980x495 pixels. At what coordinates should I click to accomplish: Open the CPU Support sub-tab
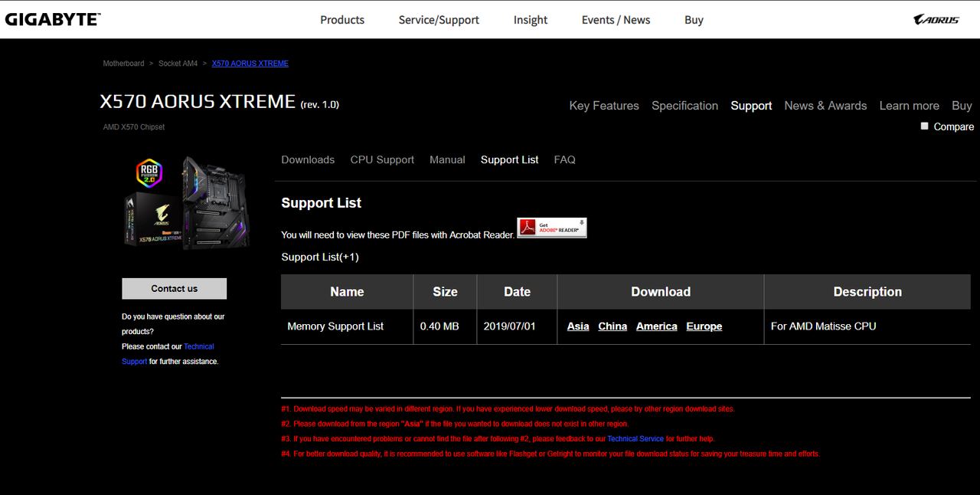click(382, 159)
